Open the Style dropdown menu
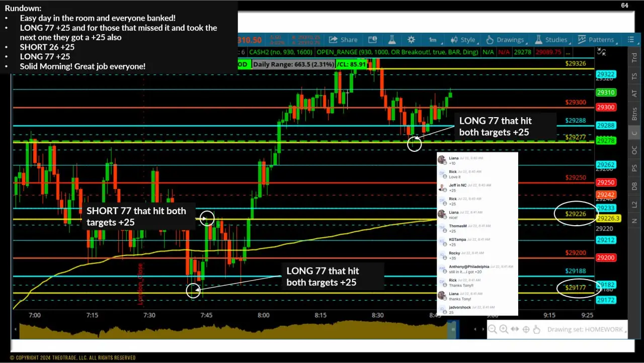 pos(464,40)
